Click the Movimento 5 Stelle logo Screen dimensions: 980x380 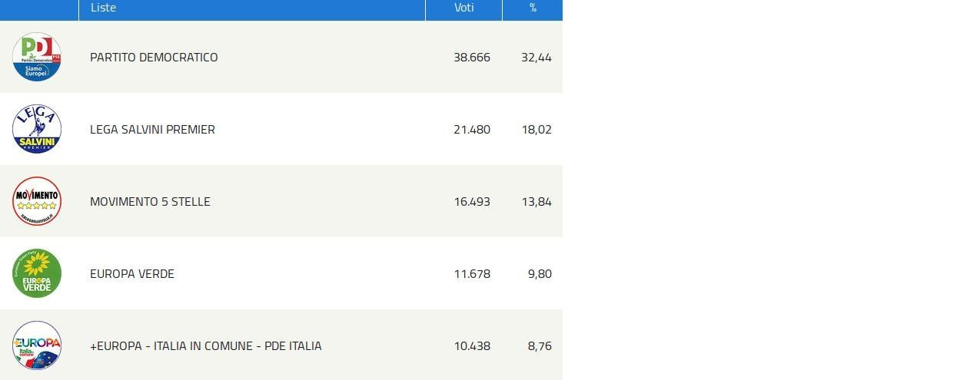point(37,201)
